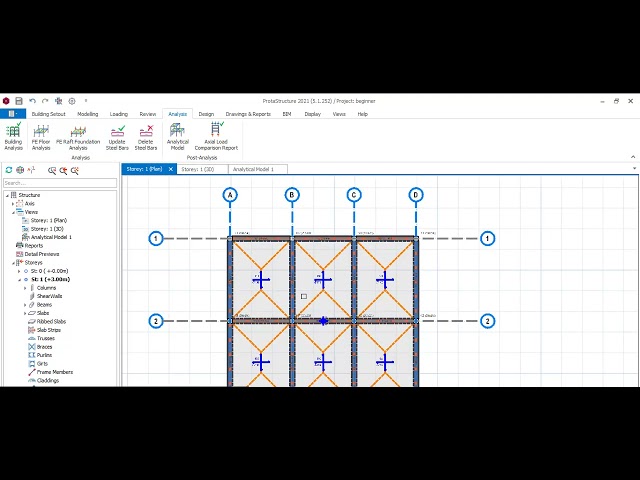The height and width of the screenshot is (480, 640).
Task: Close the Storey: 1 (Plan) tab
Action: pyautogui.click(x=171, y=169)
